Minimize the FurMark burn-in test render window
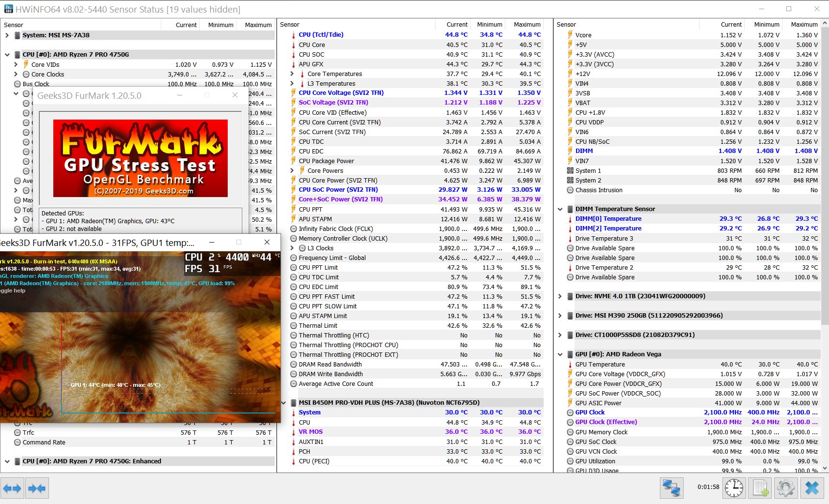This screenshot has width=829, height=504. coord(212,242)
